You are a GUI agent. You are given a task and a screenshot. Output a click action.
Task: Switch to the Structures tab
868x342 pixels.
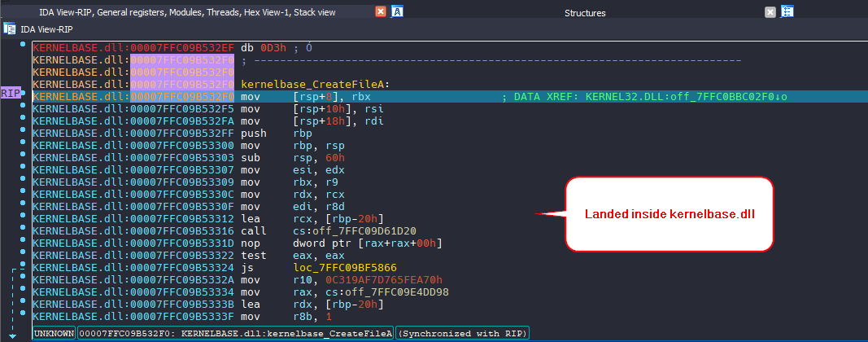585,13
